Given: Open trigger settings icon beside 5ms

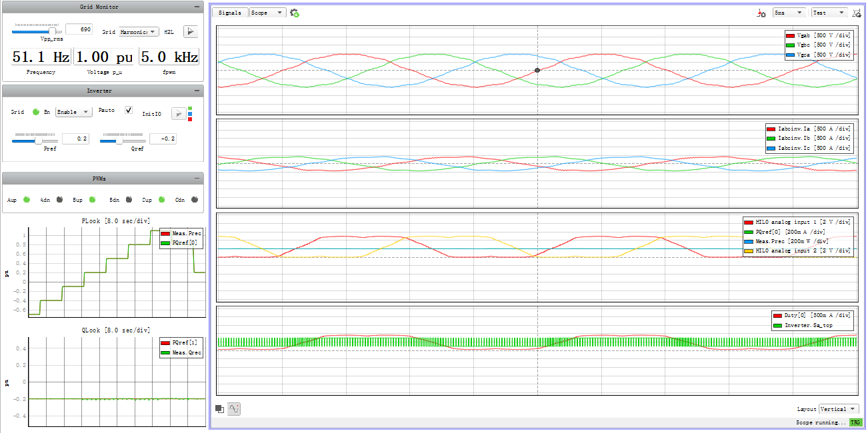Looking at the screenshot, I should pyautogui.click(x=761, y=13).
